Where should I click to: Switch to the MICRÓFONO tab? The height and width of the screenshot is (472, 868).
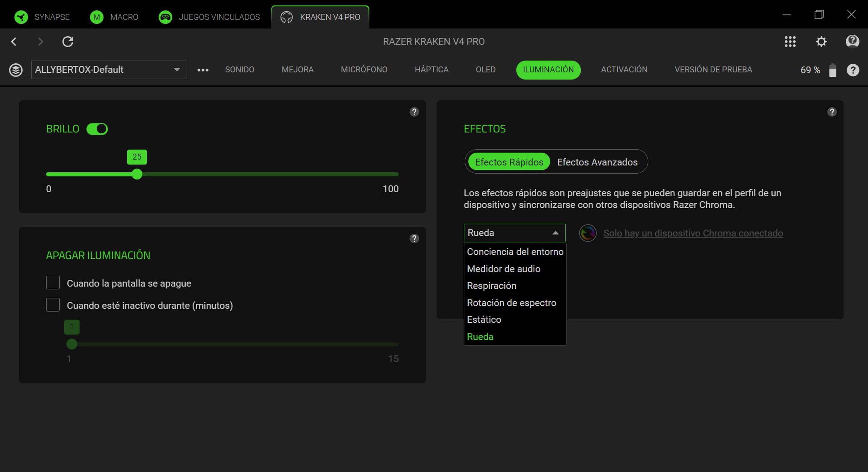[x=364, y=70]
